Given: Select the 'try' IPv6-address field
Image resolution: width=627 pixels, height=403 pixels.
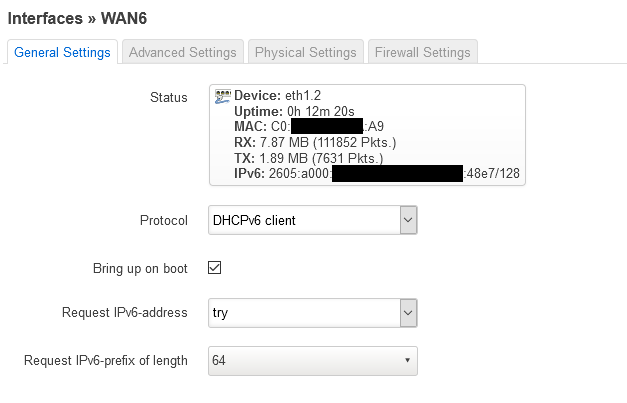Looking at the screenshot, I should coord(313,313).
